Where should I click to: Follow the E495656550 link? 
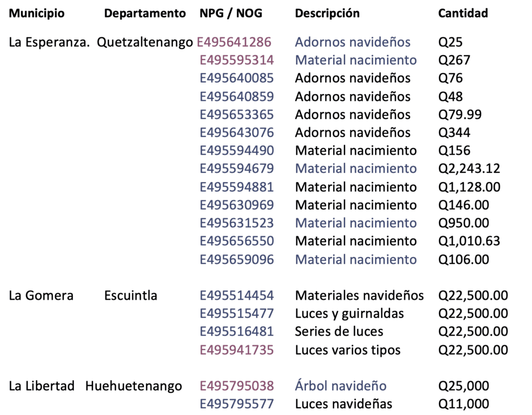point(237,241)
